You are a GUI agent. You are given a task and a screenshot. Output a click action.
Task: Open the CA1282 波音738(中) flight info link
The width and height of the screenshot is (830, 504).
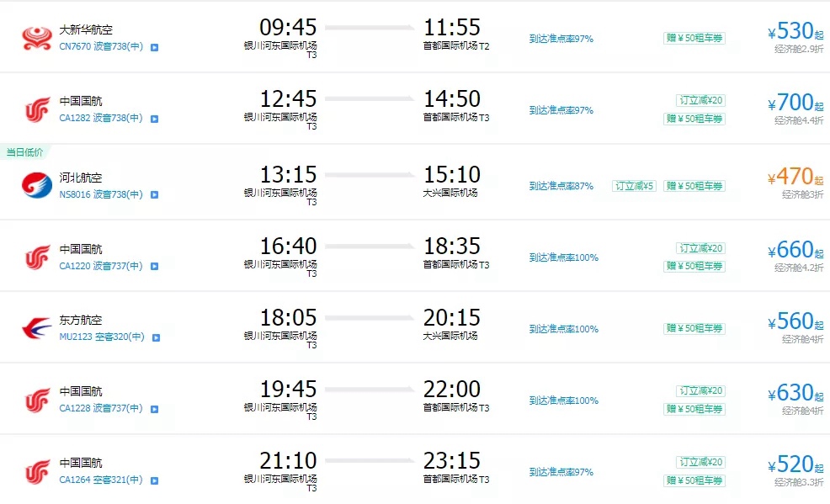tap(100, 119)
